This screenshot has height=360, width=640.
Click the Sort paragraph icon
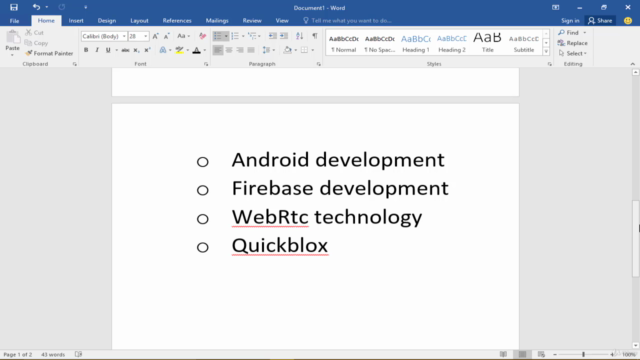click(300, 36)
